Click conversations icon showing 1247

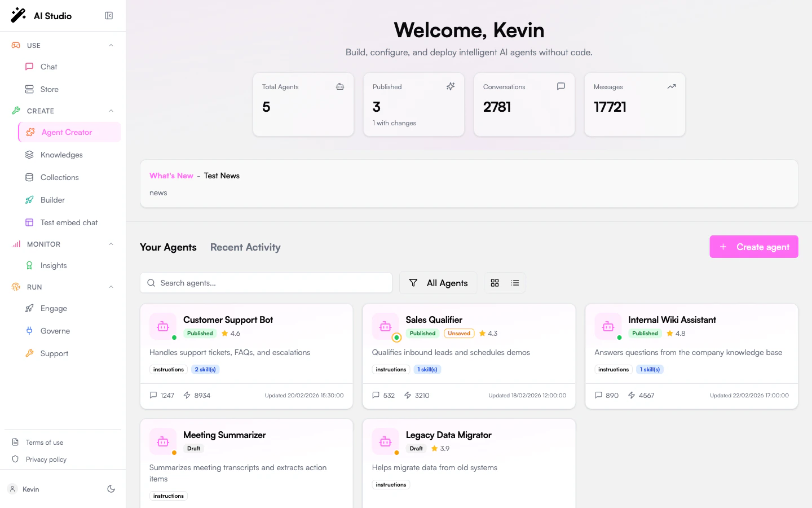coord(153,395)
